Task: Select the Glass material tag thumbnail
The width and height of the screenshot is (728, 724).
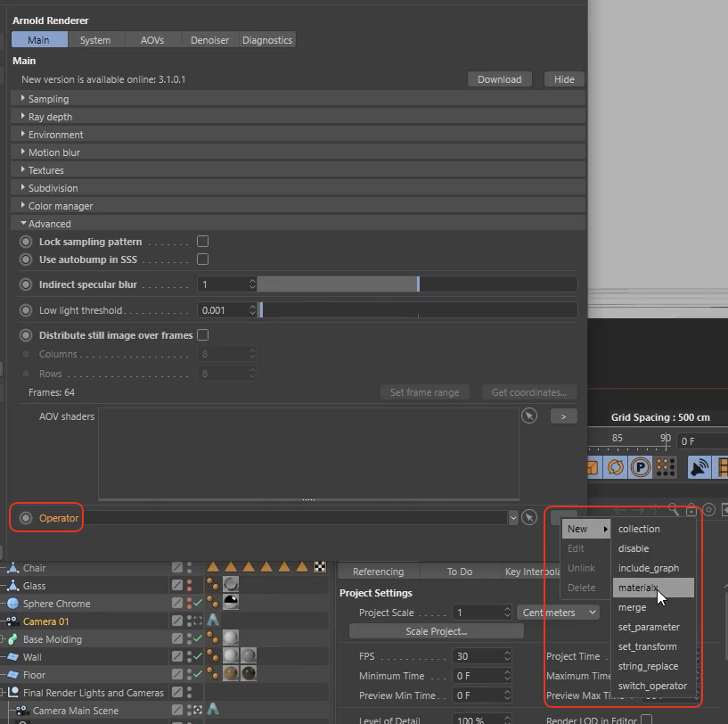Action: point(231,584)
